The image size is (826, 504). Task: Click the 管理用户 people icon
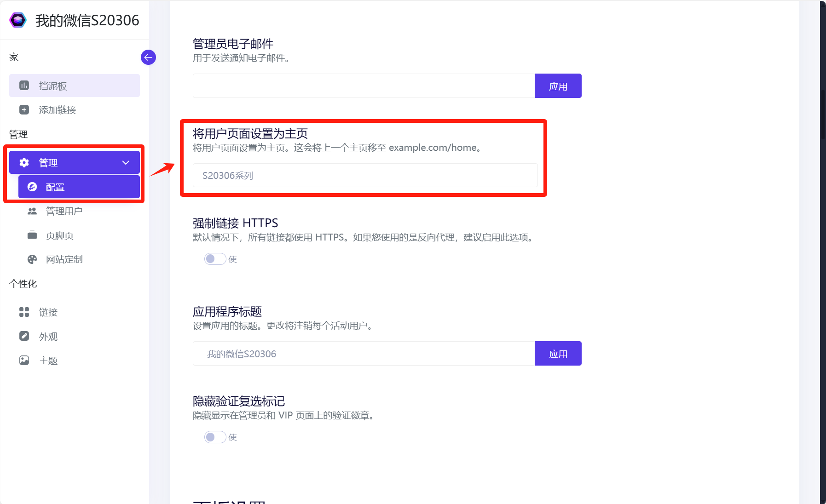tap(32, 211)
